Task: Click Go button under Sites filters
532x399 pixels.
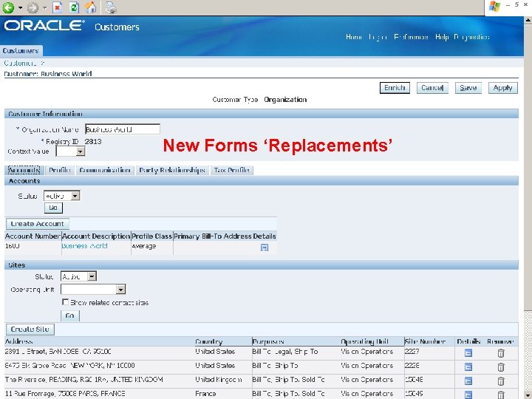Action: pyautogui.click(x=70, y=316)
